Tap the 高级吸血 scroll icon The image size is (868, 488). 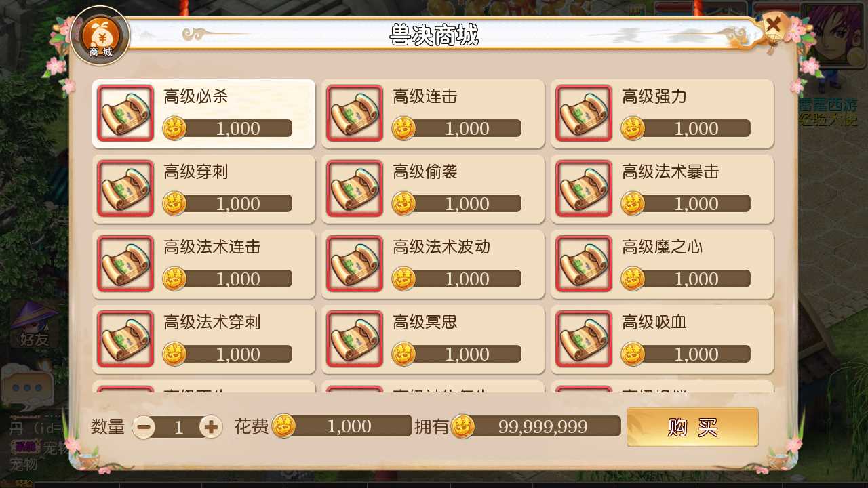(x=584, y=339)
